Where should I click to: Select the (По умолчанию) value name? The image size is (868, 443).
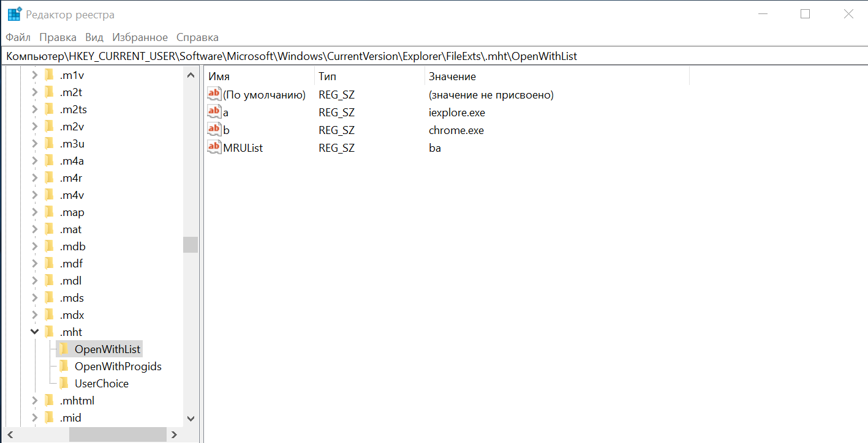point(264,95)
